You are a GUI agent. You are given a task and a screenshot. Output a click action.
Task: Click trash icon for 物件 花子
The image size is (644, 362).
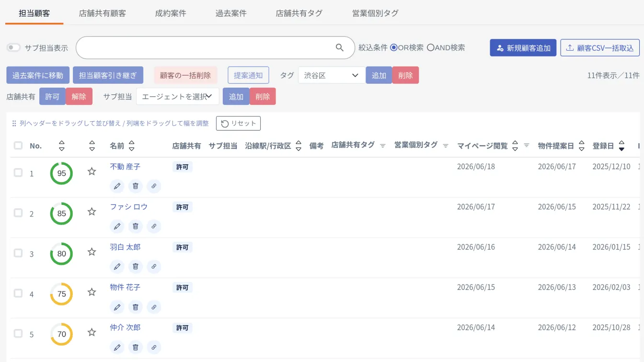point(136,307)
